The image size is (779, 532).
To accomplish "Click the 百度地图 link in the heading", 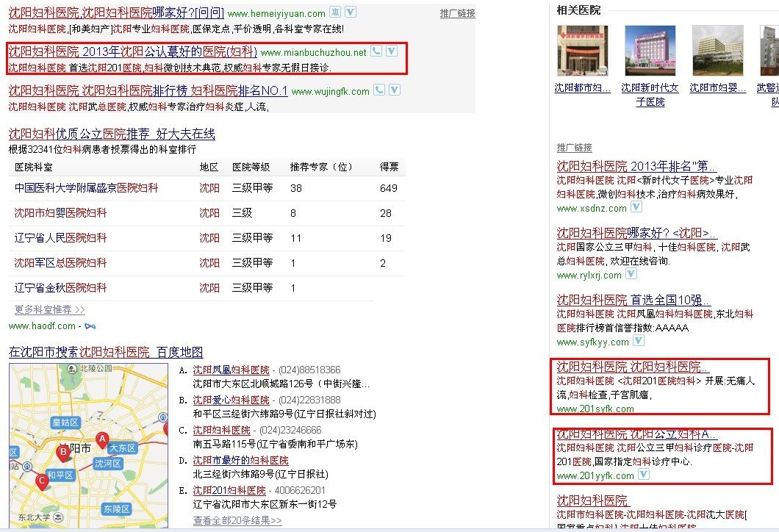I will pyautogui.click(x=179, y=351).
